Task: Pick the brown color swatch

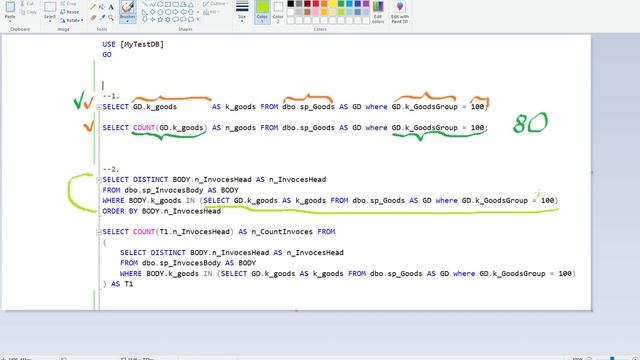Action: pyautogui.click(x=307, y=12)
